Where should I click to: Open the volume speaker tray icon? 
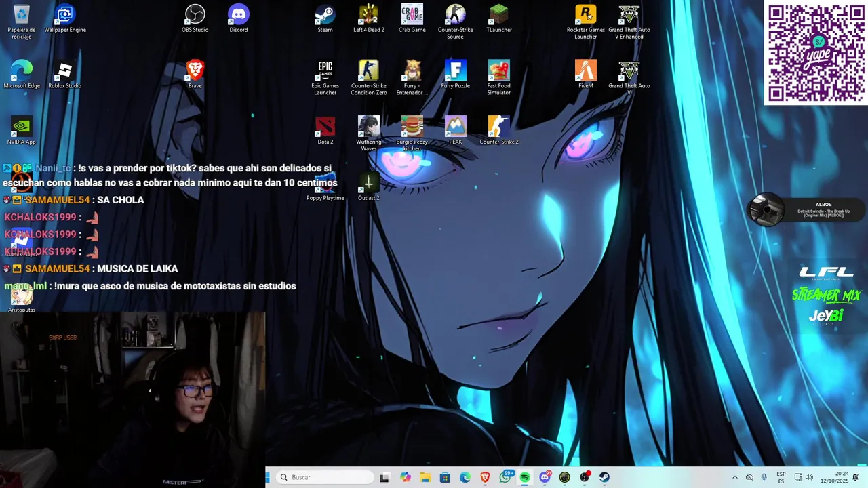point(809,477)
